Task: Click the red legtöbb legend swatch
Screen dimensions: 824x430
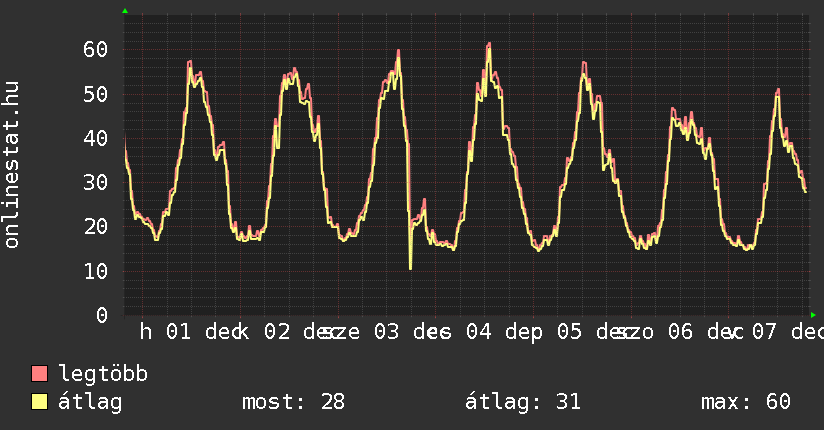Action: click(40, 374)
